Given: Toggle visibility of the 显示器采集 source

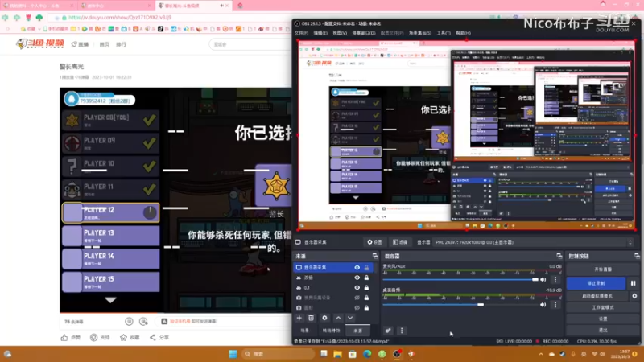Looking at the screenshot, I should click(x=357, y=268).
